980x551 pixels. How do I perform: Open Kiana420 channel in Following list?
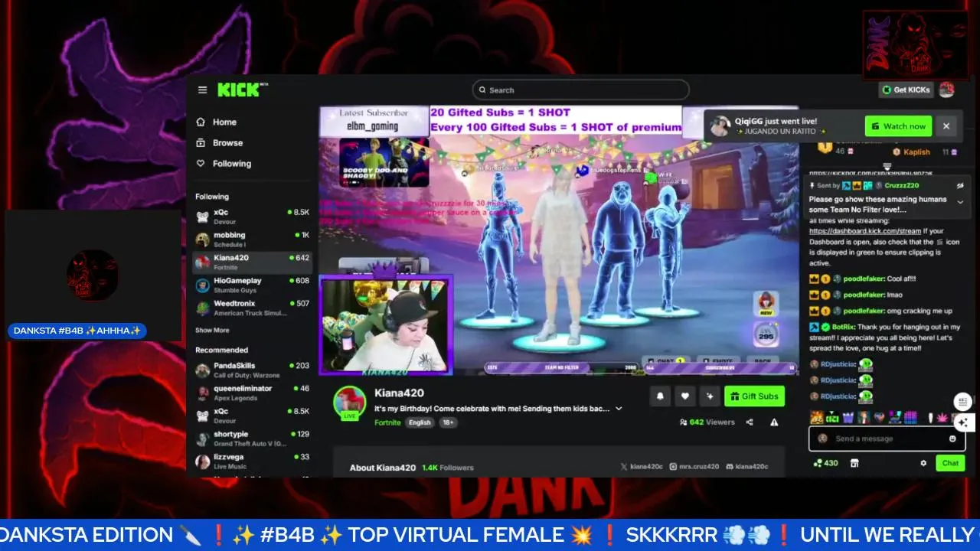252,262
